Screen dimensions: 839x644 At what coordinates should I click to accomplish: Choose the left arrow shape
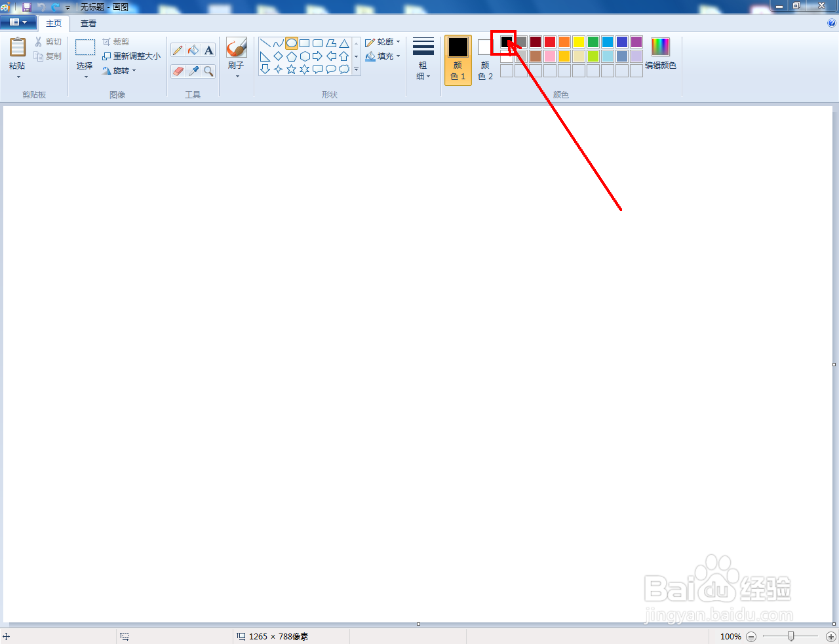pyautogui.click(x=331, y=56)
